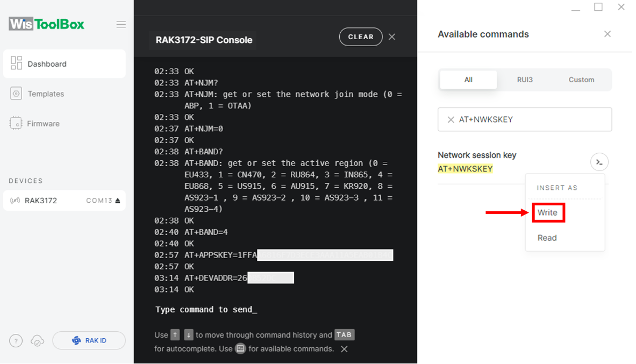
Task: Click the AT+BAND? console line
Action: pos(204,152)
